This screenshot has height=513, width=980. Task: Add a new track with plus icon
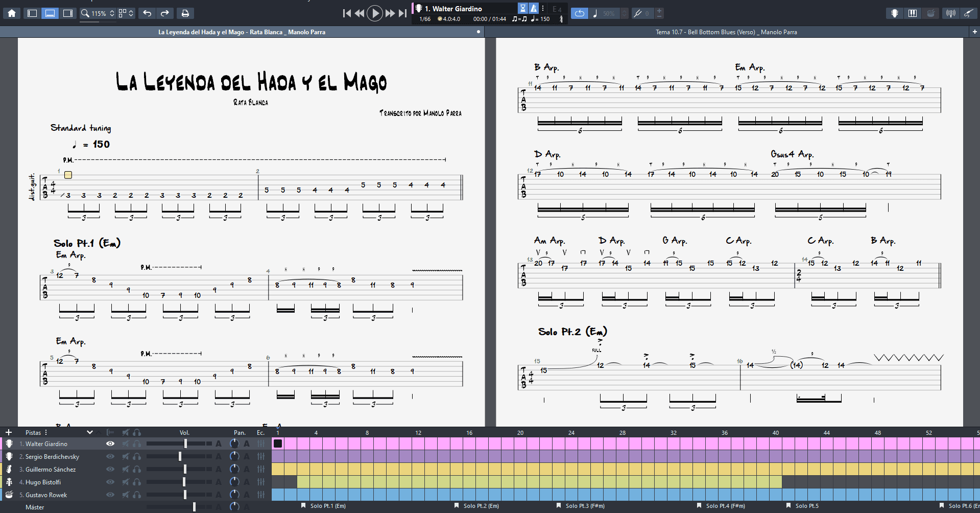[x=9, y=432]
